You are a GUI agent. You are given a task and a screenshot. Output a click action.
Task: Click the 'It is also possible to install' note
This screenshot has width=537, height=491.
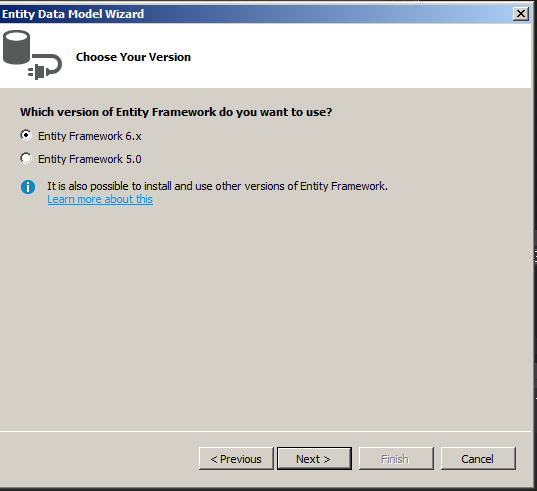click(x=217, y=186)
